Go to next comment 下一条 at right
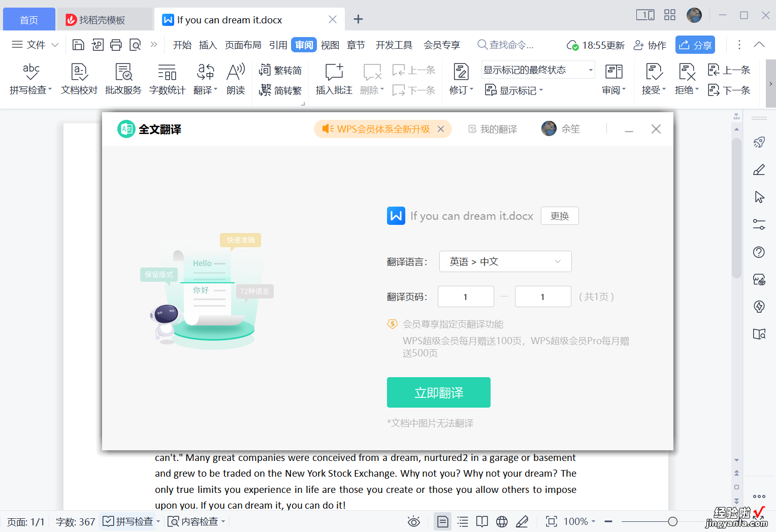 click(729, 90)
